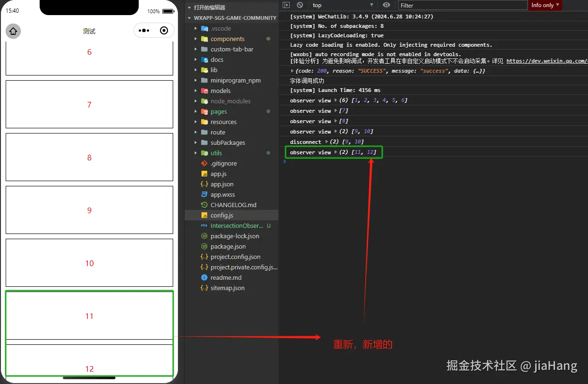The width and height of the screenshot is (588, 384).
Task: Tap list item 10 in simulator
Action: coord(89,263)
